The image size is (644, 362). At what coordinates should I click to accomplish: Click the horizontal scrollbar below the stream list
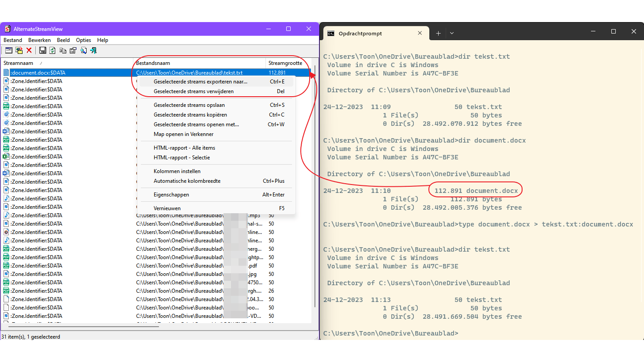(83, 326)
